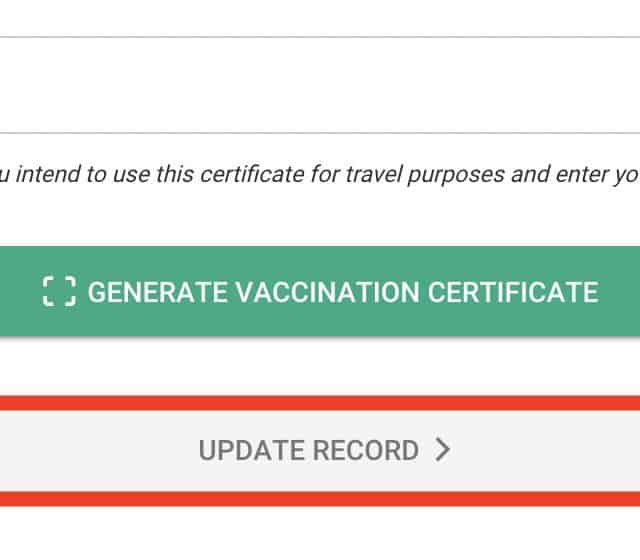Viewport: 640px width, 560px height.
Task: Click the word RECORD in the grey button
Action: [x=366, y=450]
